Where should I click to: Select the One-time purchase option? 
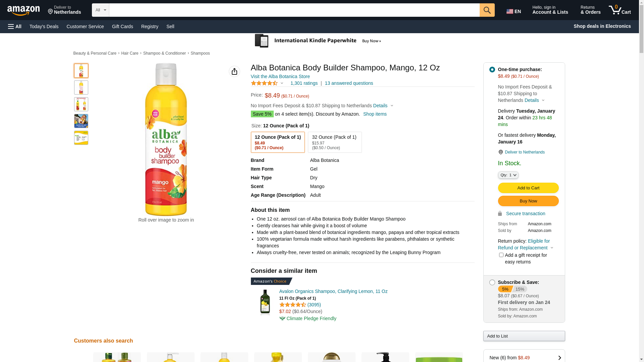point(492,70)
